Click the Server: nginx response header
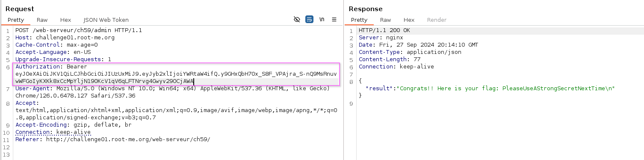The width and height of the screenshot is (644, 160). (x=381, y=38)
